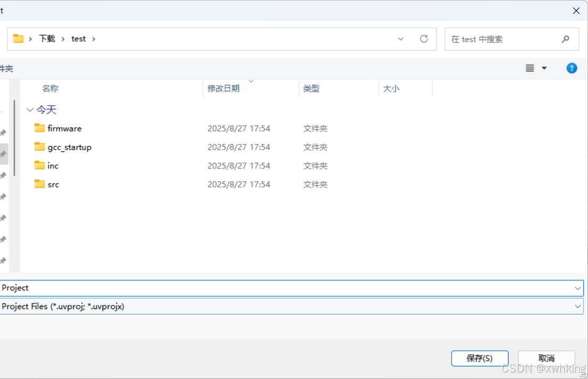This screenshot has width=588, height=379.
Task: Select the gcc_startup folder icon
Action: pos(39,147)
